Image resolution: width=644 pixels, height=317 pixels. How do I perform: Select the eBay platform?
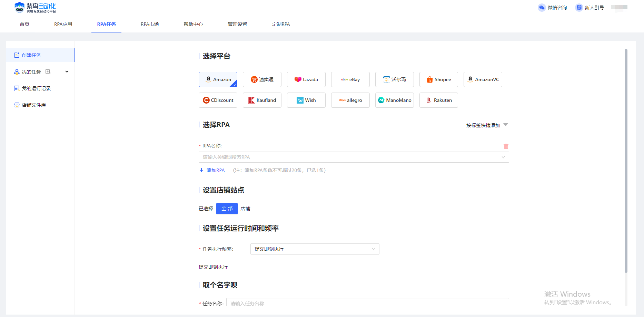[350, 79]
